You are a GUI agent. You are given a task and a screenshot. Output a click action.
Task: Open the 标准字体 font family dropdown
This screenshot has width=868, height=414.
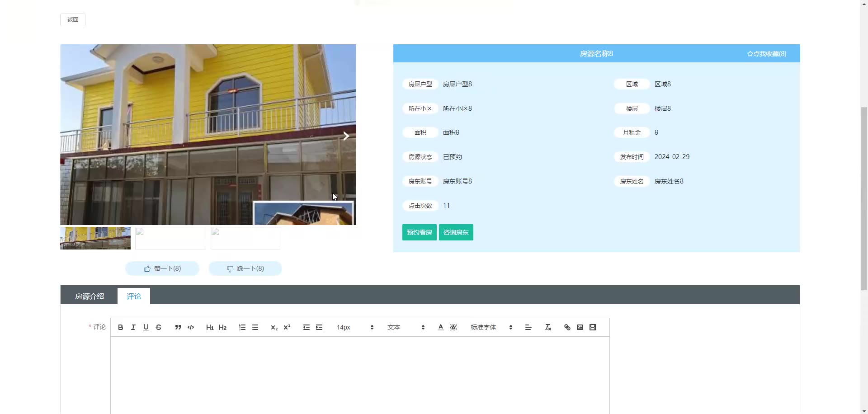pos(491,327)
